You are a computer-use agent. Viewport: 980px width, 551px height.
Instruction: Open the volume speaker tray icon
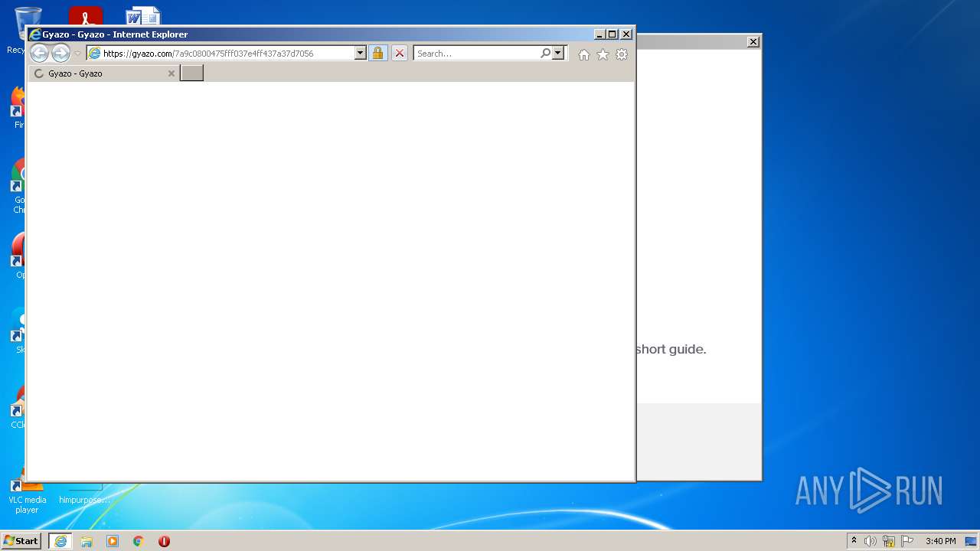(x=871, y=541)
